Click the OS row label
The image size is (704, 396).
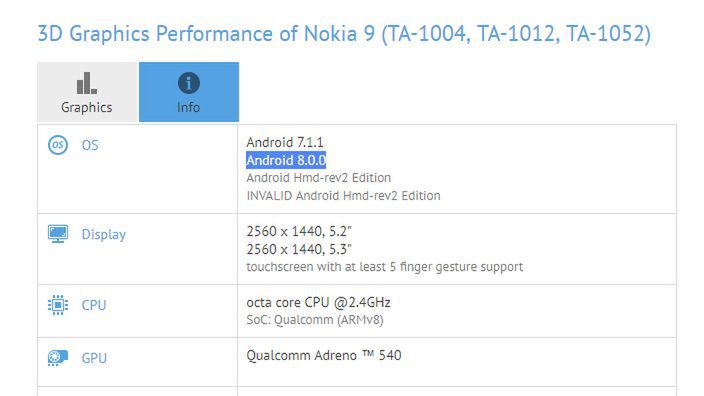point(90,145)
